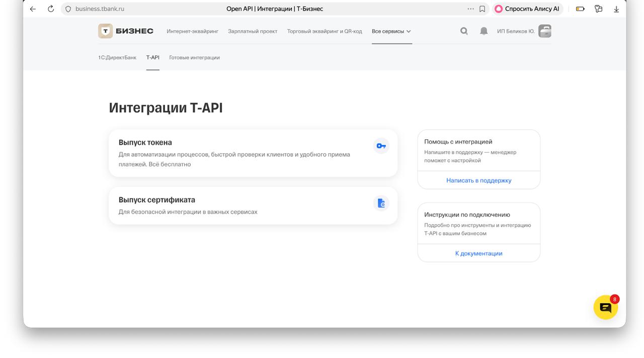
Task: Click the ИП Беликов Ю. account name
Action: click(x=516, y=31)
